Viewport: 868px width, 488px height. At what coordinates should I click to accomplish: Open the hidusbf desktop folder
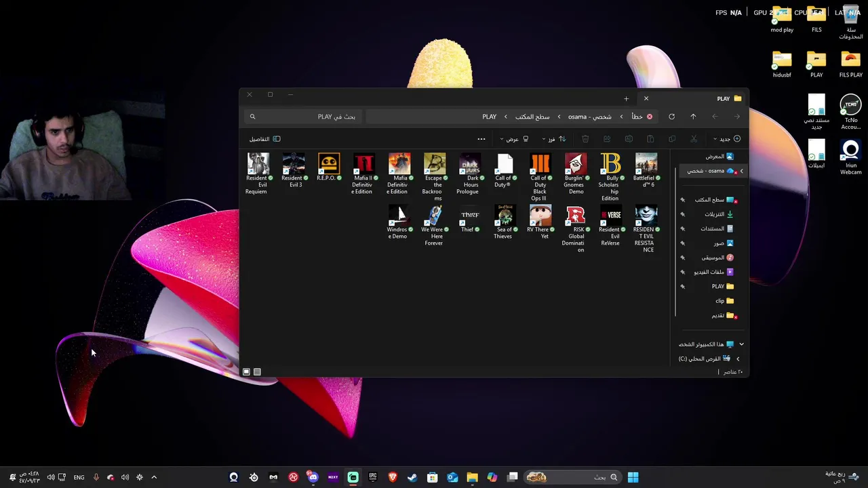coord(782,64)
